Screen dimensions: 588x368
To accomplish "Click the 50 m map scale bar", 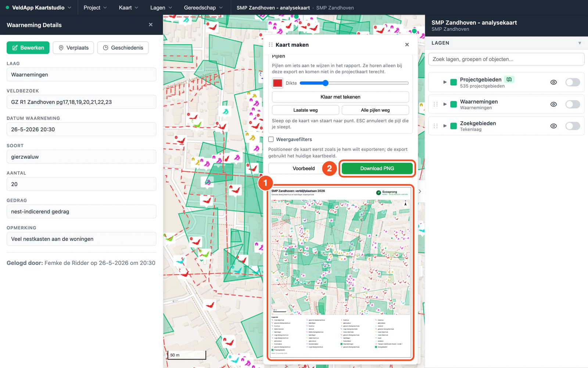I will (x=187, y=355).
